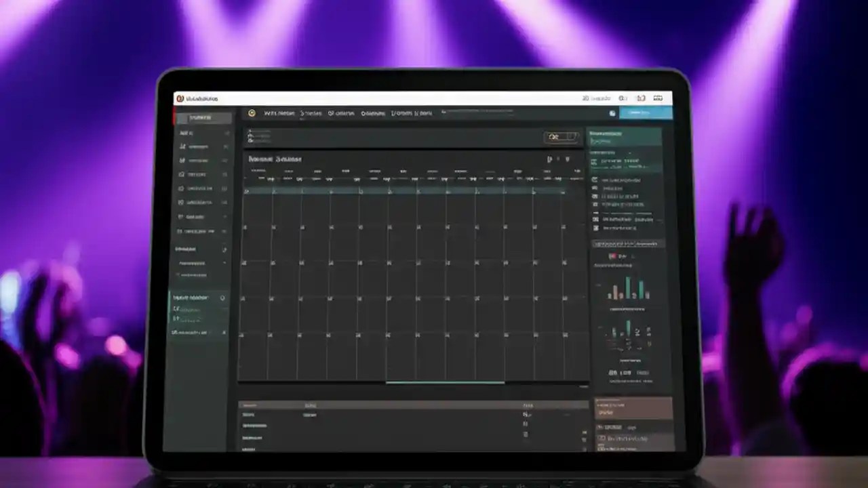868x488 pixels.
Task: Switch to the browser tab at the top left
Action: 200,98
